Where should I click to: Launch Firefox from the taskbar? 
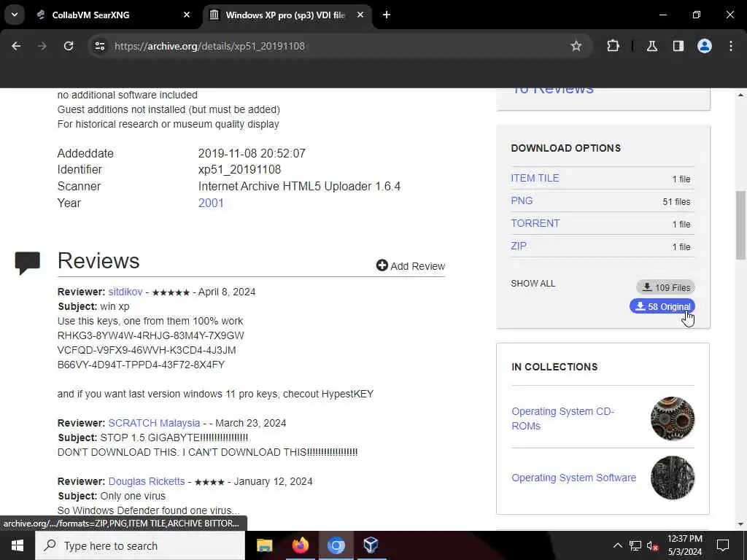coord(300,545)
